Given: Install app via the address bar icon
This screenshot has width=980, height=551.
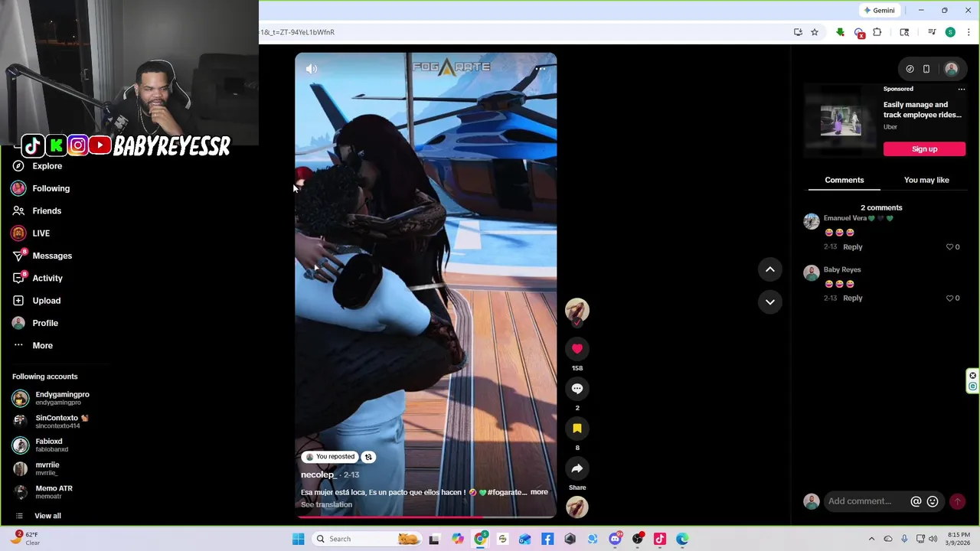Looking at the screenshot, I should coord(798,32).
